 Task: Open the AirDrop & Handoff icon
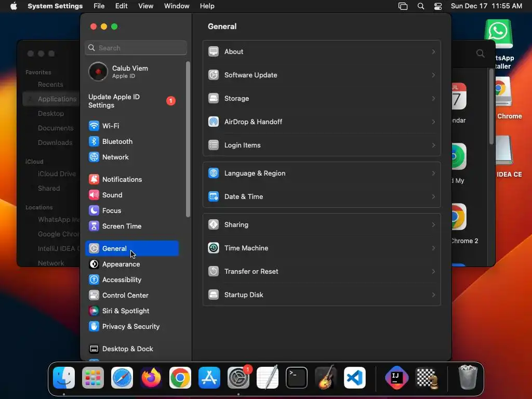coord(214,122)
